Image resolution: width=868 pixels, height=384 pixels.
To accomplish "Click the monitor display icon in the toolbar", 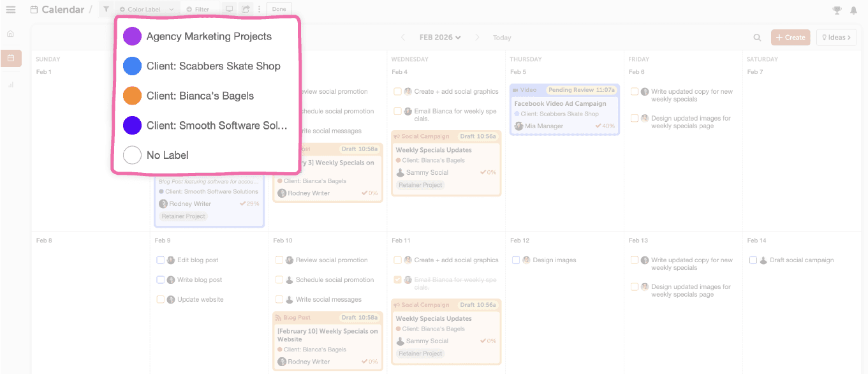I will [x=230, y=8].
